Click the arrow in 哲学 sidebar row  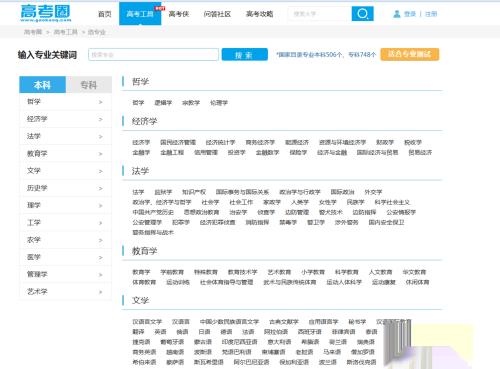point(100,102)
